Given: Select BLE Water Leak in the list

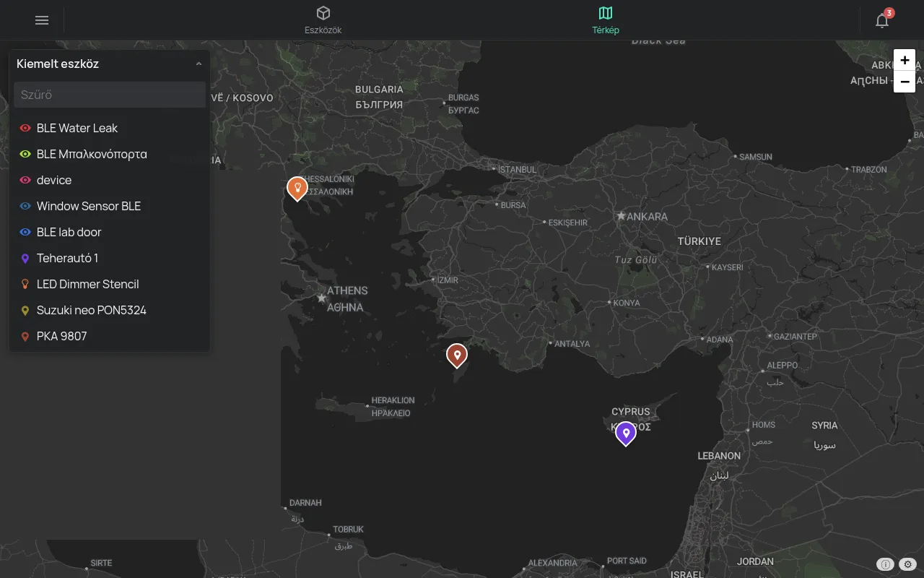Looking at the screenshot, I should point(110,128).
